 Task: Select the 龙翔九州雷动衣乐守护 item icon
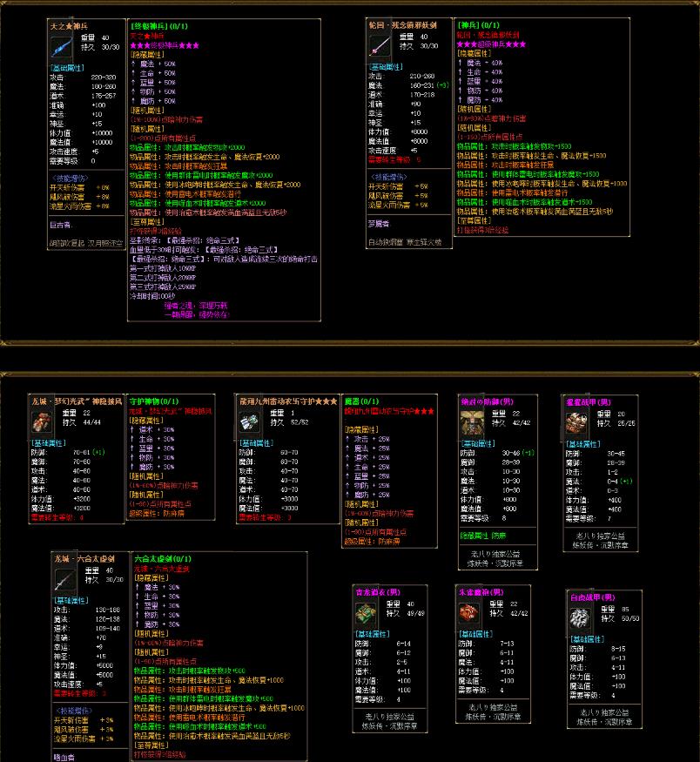[251, 421]
